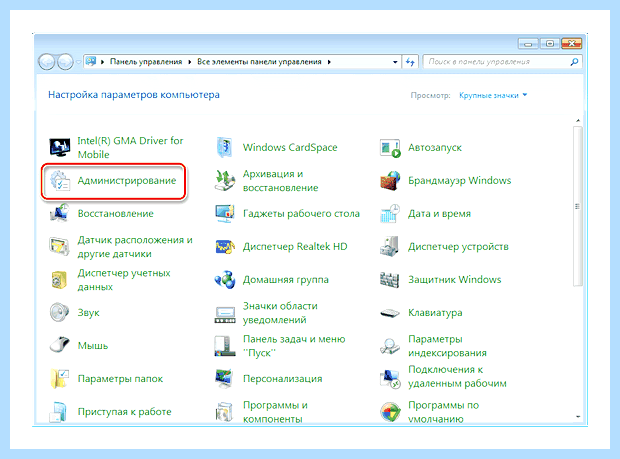
Task: Click the control panel icon in address bar
Action: click(91, 61)
